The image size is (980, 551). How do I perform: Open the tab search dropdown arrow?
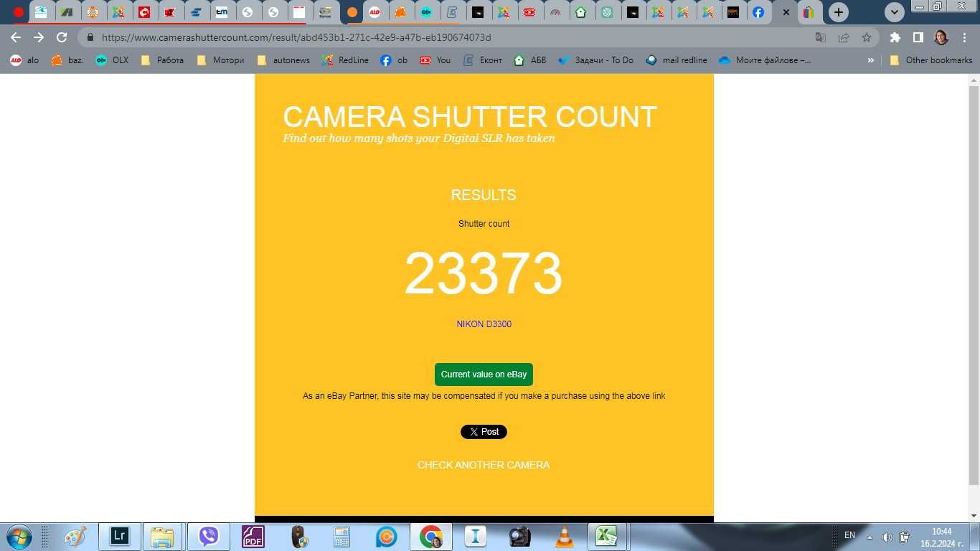coord(894,12)
